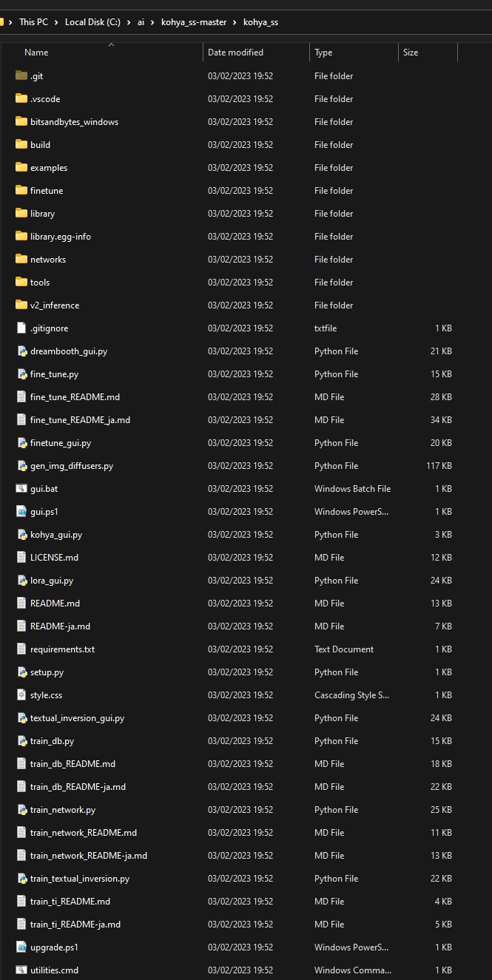Click the gui.bat batch file icon
The height and width of the screenshot is (980, 492).
pyautogui.click(x=21, y=488)
